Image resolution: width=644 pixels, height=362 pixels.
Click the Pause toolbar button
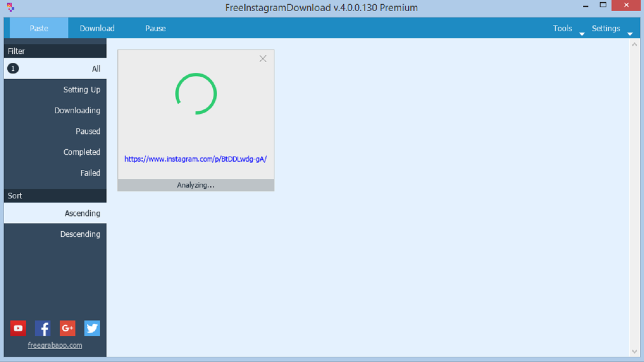[156, 28]
